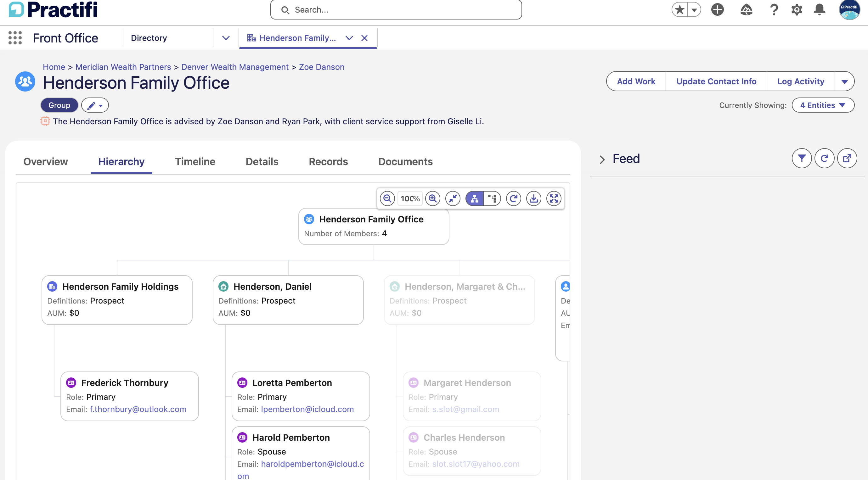Filter the Feed panel

point(802,158)
